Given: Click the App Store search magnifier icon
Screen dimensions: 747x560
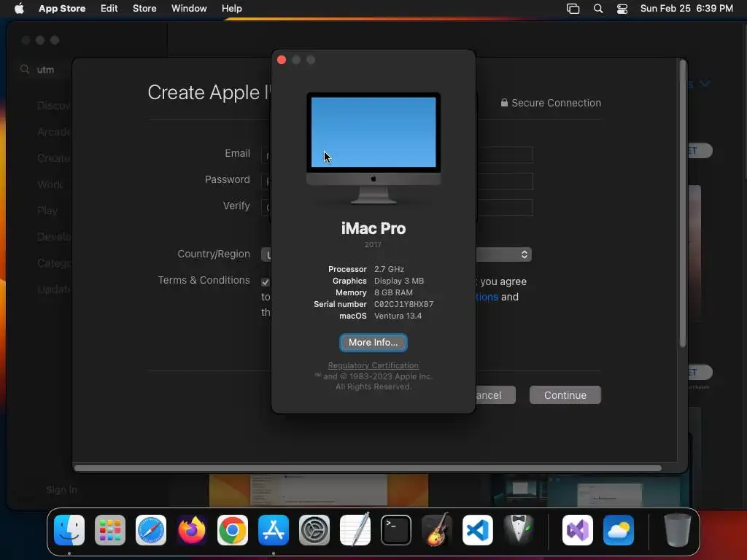Looking at the screenshot, I should click(x=25, y=69).
